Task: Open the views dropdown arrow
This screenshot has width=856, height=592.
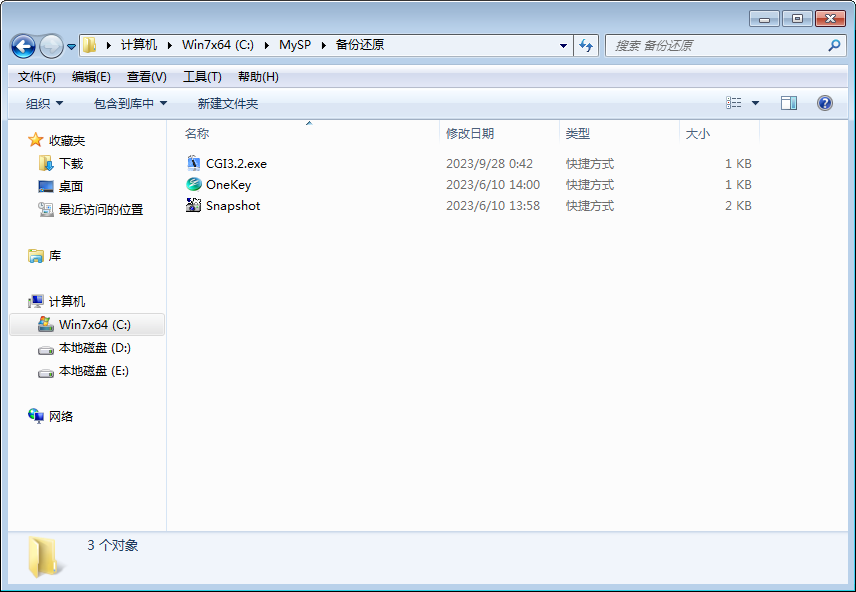Action: 756,102
